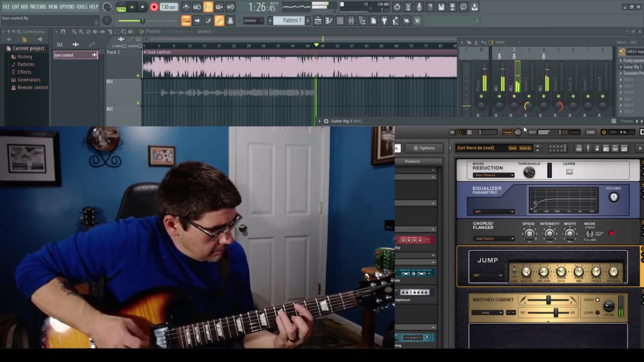
Task: Click the undo history icon
Action: coord(397,7)
